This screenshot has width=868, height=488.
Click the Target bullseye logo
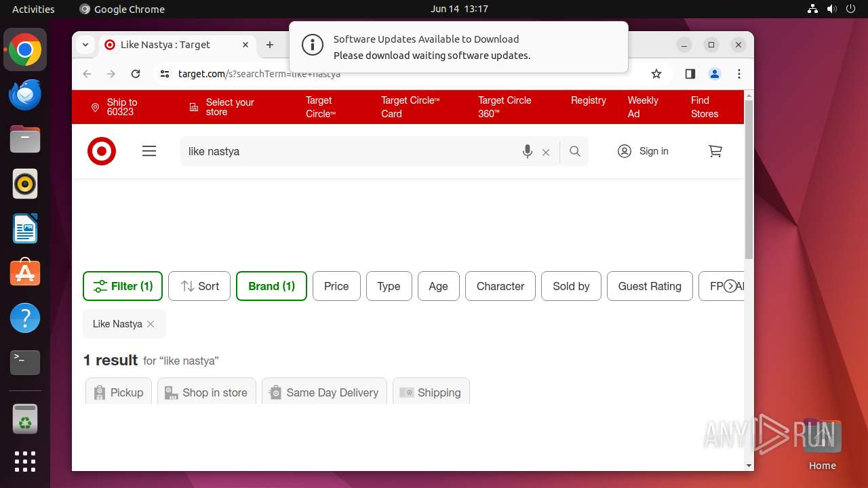(x=102, y=151)
